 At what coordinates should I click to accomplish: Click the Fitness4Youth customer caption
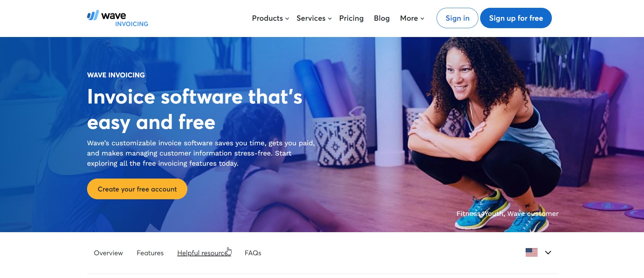tap(507, 214)
